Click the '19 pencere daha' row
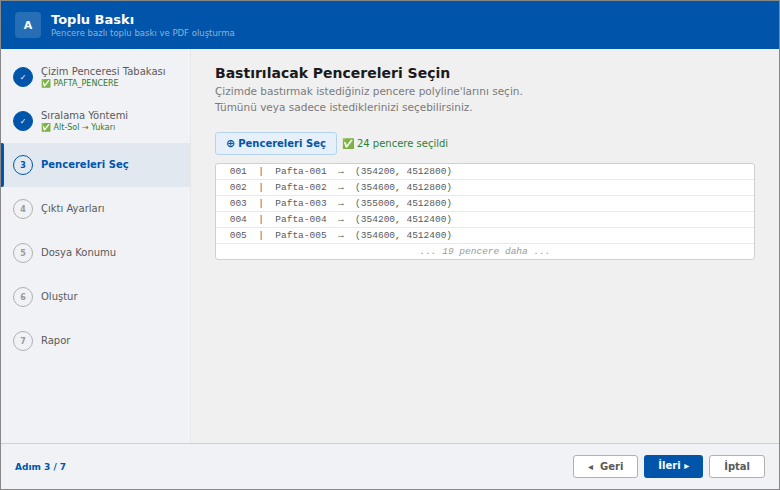The height and width of the screenshot is (490, 780). point(485,251)
